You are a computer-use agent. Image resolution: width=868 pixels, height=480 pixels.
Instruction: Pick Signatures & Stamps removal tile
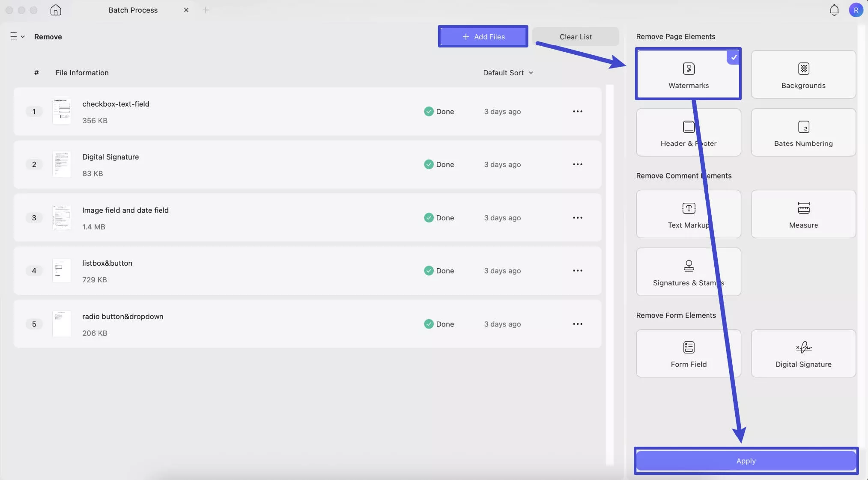coord(688,272)
